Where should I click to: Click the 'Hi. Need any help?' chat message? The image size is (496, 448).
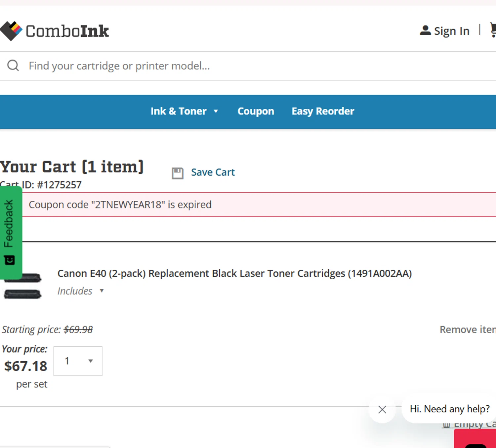point(450,409)
